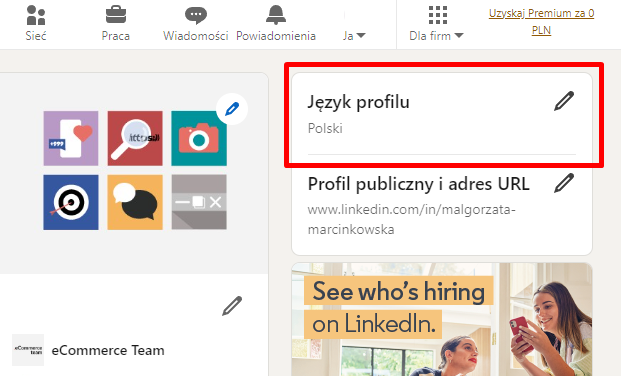The image size is (621, 376).
Task: Click the gray pencil above eCommerce Team
Action: click(x=232, y=306)
